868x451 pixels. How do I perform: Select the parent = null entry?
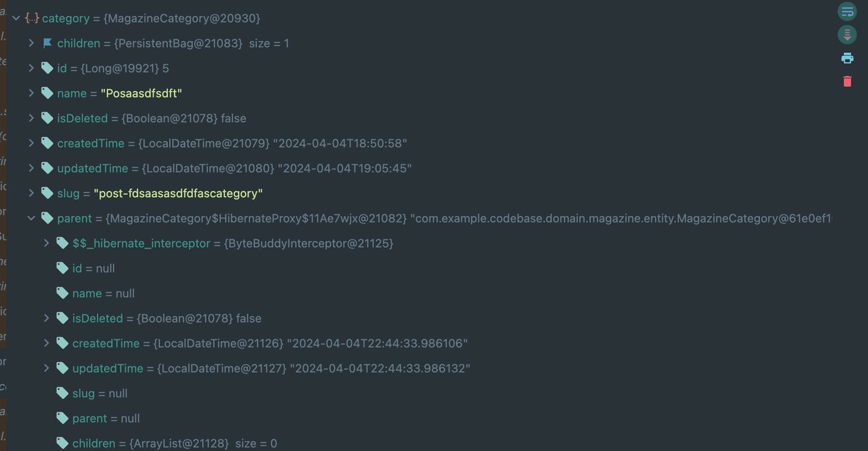105,416
